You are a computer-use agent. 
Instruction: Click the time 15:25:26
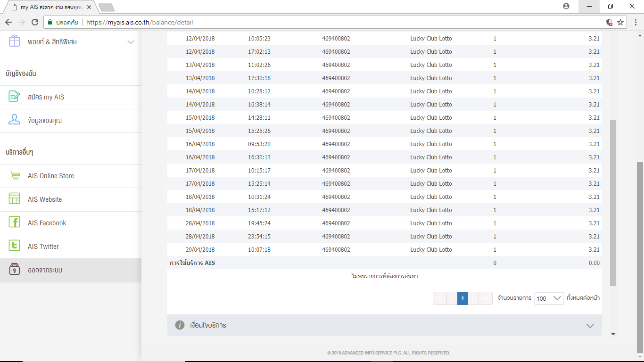point(259,131)
